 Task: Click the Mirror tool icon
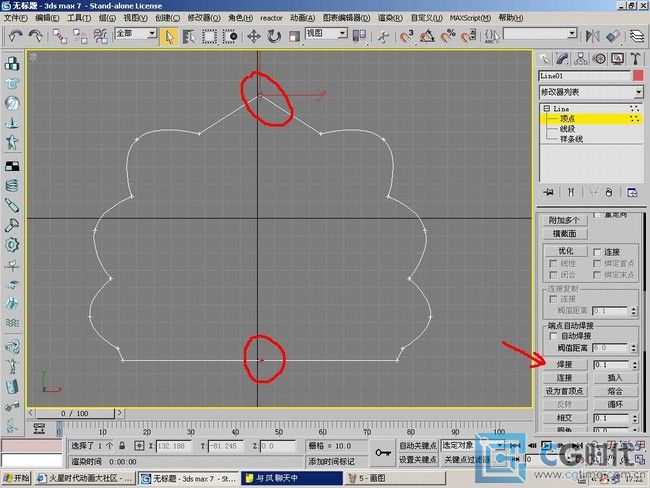point(592,36)
